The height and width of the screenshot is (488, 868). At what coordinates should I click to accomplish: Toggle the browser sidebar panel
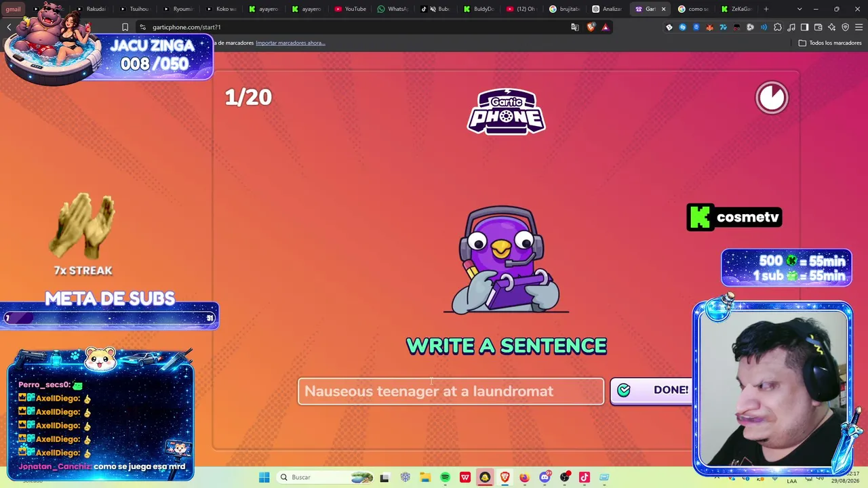click(x=804, y=27)
